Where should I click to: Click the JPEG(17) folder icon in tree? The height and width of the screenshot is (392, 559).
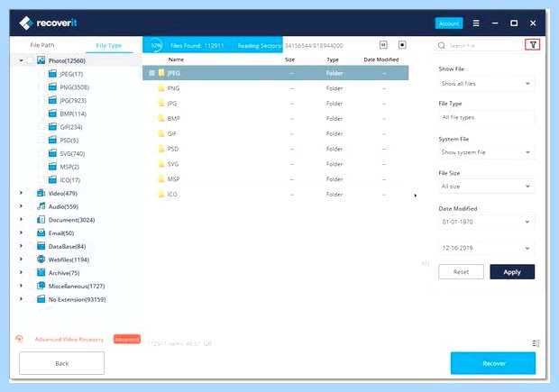point(52,74)
